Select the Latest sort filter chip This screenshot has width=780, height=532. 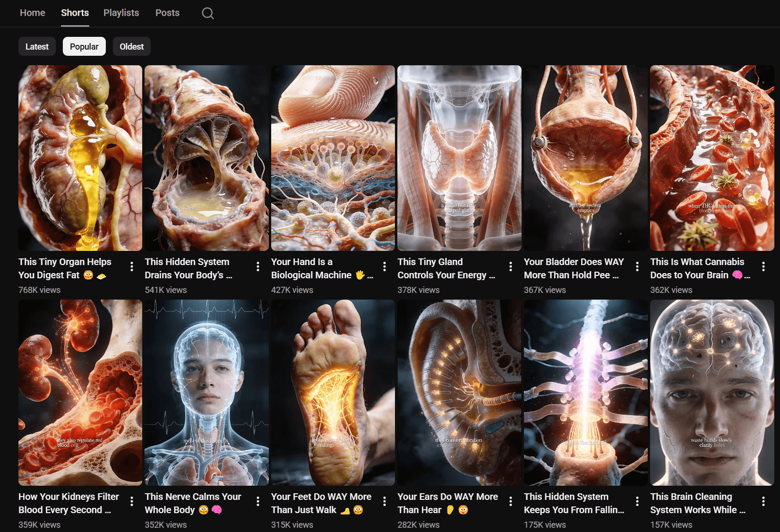click(x=37, y=46)
